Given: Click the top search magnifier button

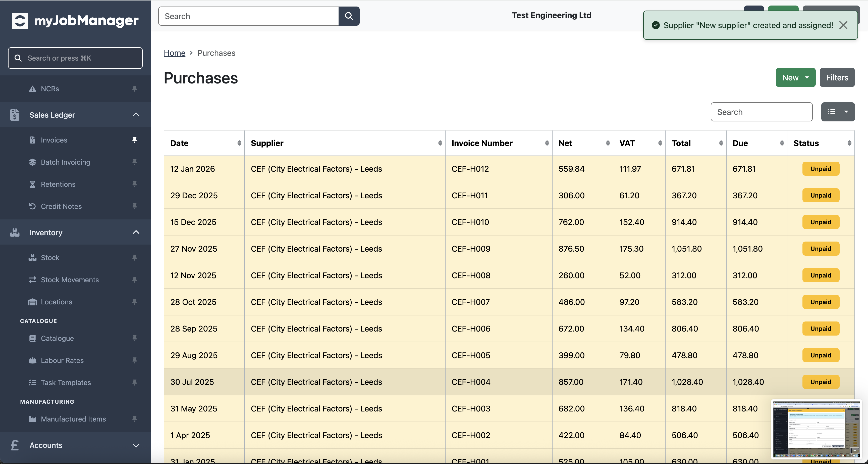Looking at the screenshot, I should pyautogui.click(x=349, y=16).
